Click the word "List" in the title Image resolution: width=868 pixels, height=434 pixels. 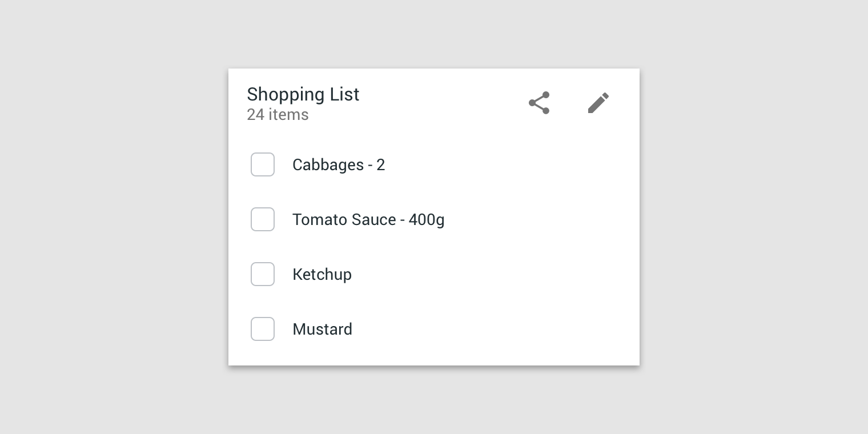coord(345,94)
